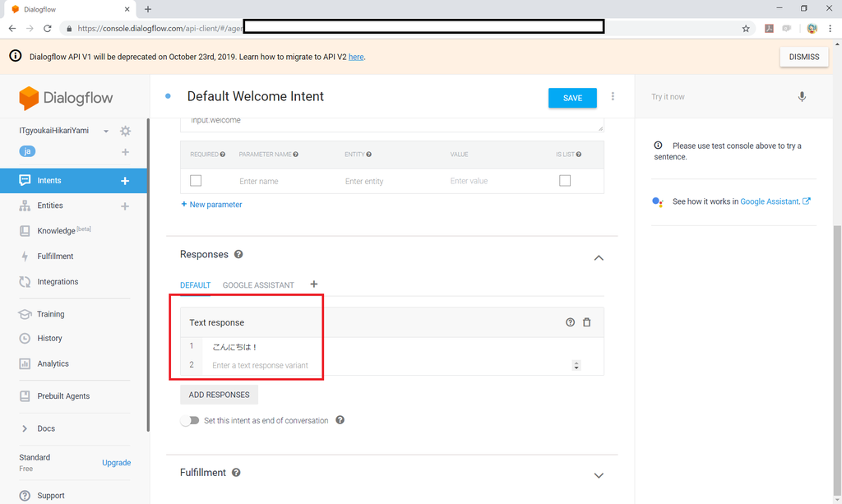Screen dimensions: 842x504
Task: Reload the browser page
Action: [x=47, y=29]
